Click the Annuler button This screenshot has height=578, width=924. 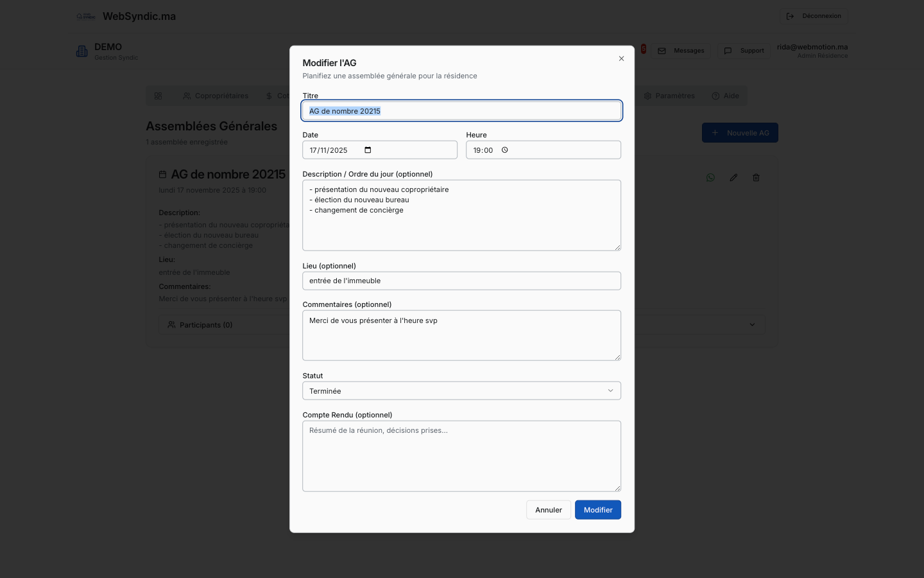click(x=548, y=510)
